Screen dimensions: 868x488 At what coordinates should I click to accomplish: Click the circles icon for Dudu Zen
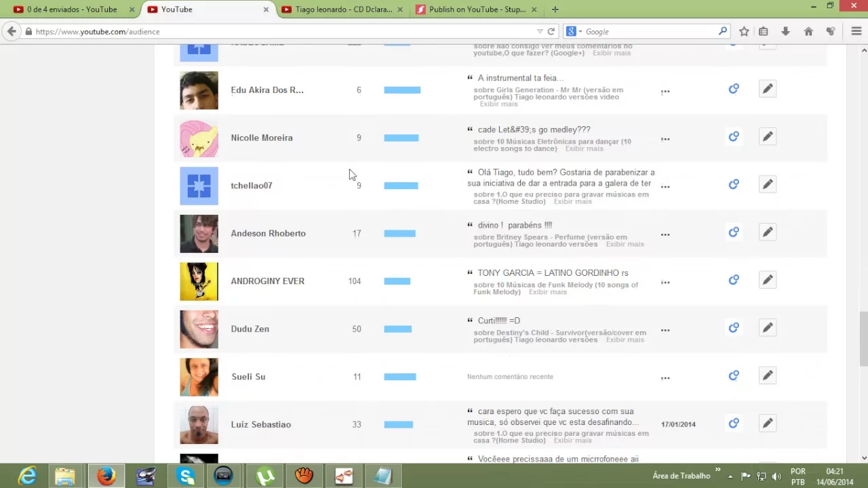click(734, 328)
